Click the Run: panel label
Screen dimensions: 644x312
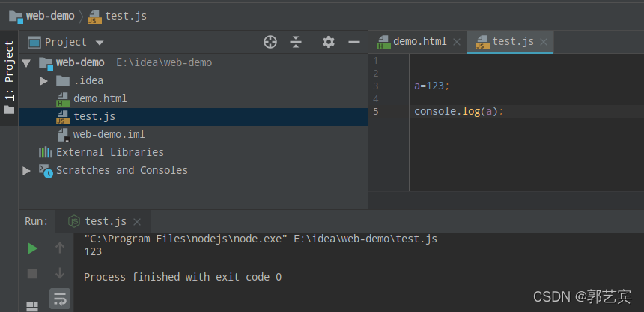(x=37, y=221)
